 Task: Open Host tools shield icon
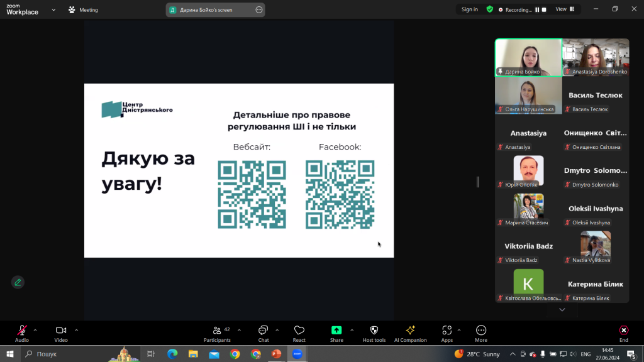coord(374,334)
